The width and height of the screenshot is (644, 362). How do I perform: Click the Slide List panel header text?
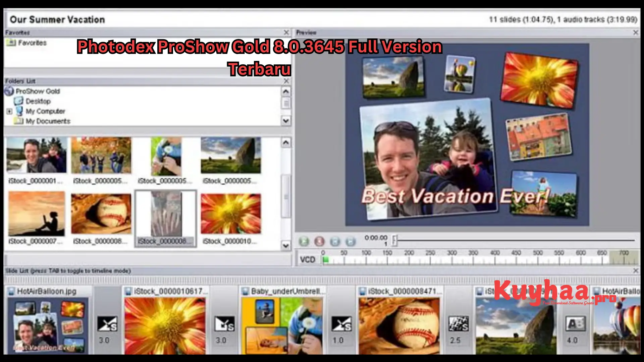click(68, 270)
